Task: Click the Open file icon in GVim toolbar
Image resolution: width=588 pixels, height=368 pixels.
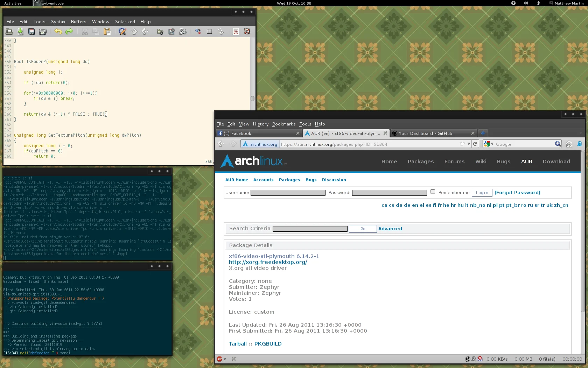Action: (x=9, y=32)
